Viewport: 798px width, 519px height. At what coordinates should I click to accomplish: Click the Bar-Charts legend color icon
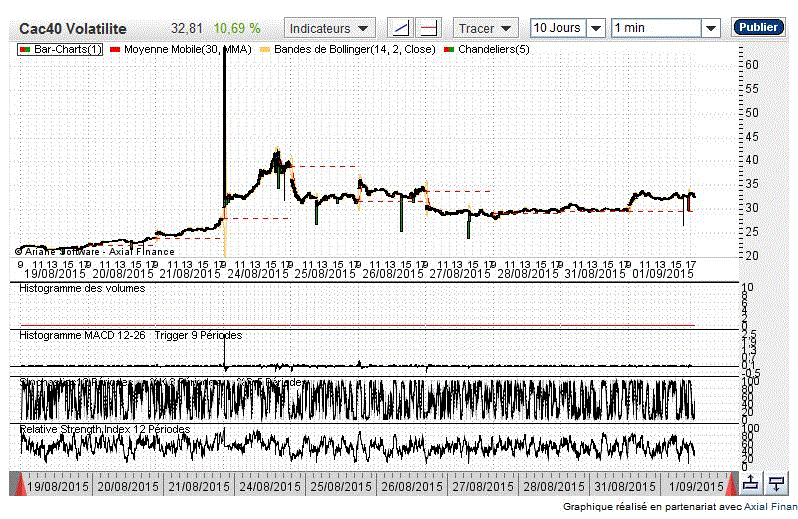coord(25,49)
